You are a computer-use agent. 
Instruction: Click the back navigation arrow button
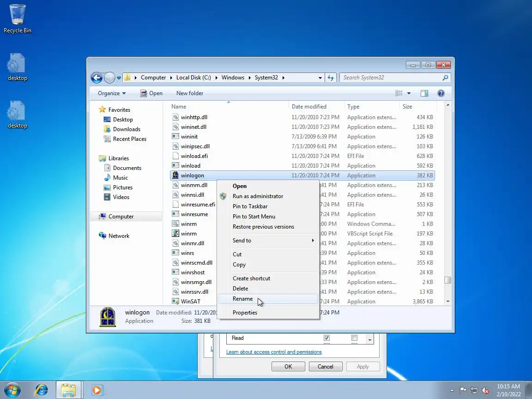click(97, 78)
